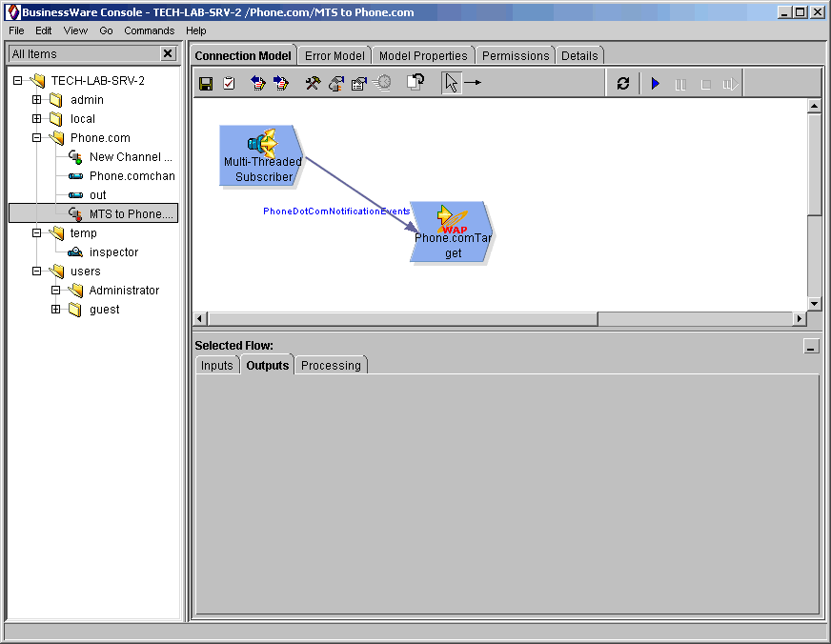
Task: Expand the guest folder under users
Action: (56, 310)
